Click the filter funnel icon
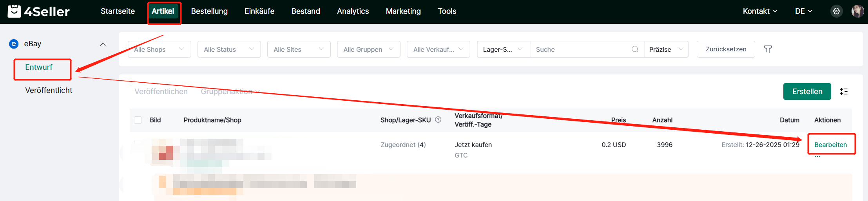The width and height of the screenshot is (868, 201). (768, 49)
